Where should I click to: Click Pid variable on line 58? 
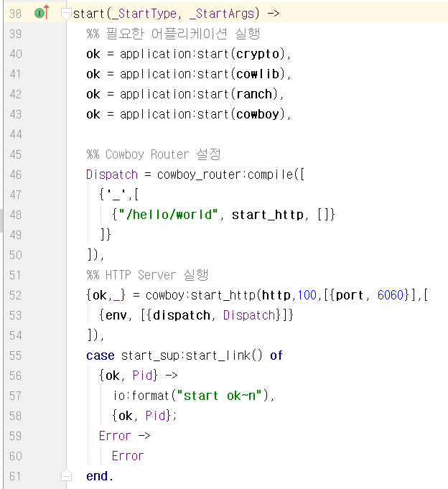click(156, 416)
